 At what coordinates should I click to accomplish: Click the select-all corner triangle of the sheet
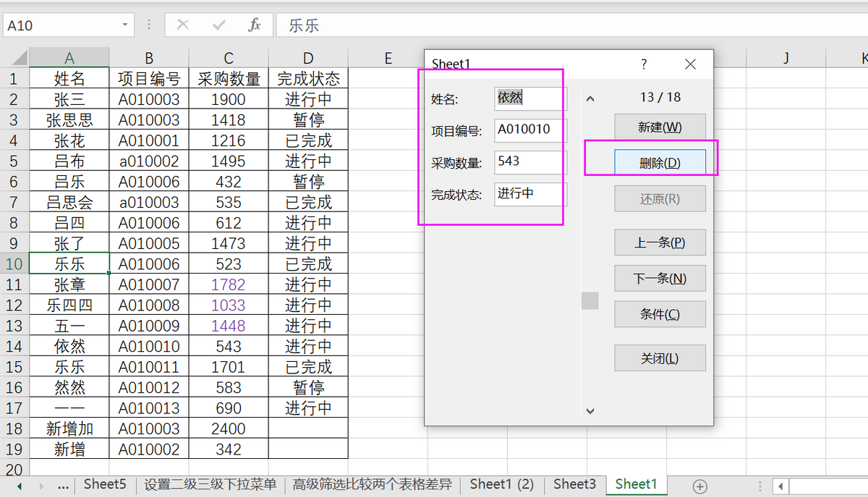[19, 58]
